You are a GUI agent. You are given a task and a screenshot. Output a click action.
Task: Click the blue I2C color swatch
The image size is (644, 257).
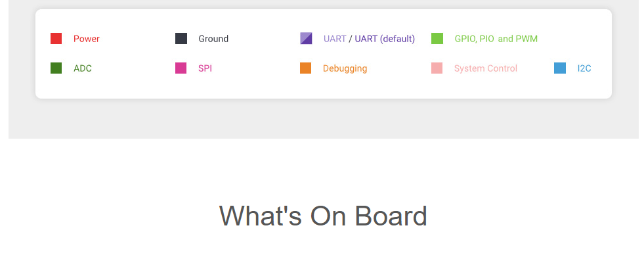coord(560,68)
